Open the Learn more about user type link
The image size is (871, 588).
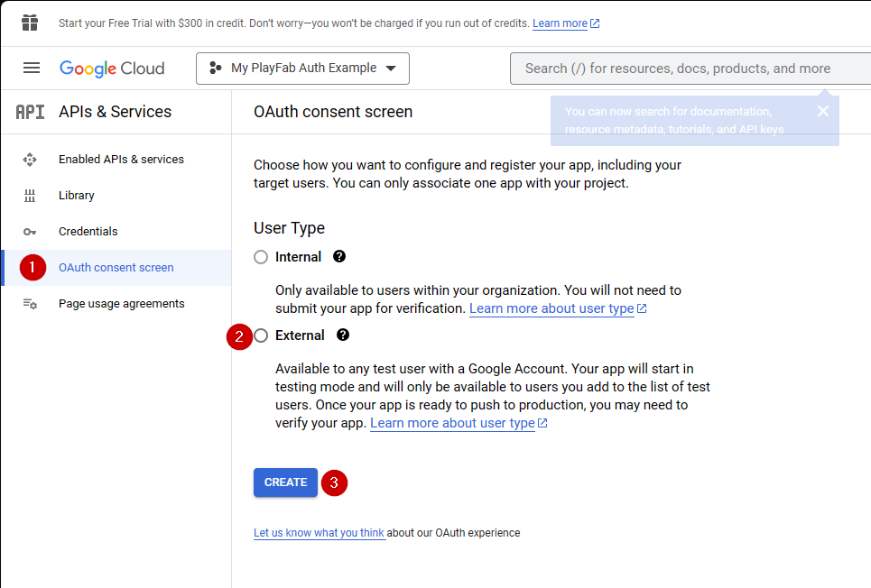(x=550, y=308)
